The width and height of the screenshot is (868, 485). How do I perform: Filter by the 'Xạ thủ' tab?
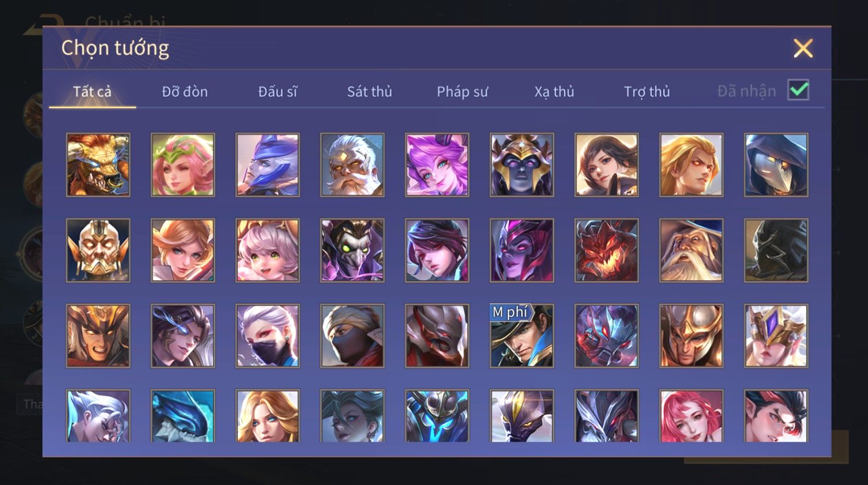[554, 91]
